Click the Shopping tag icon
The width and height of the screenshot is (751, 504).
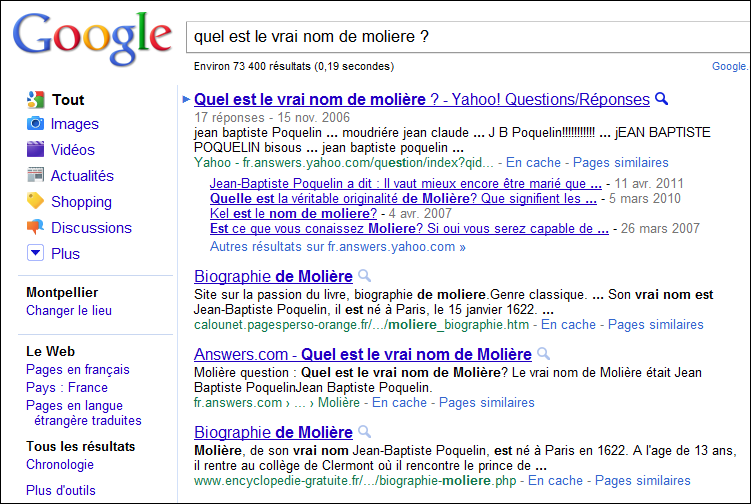point(35,201)
